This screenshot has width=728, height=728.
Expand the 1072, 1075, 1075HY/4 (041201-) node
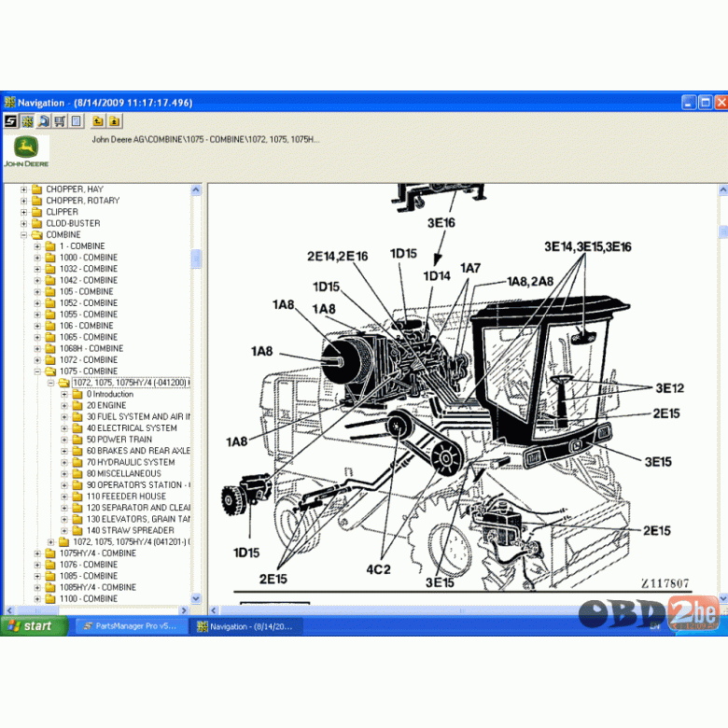[51, 542]
